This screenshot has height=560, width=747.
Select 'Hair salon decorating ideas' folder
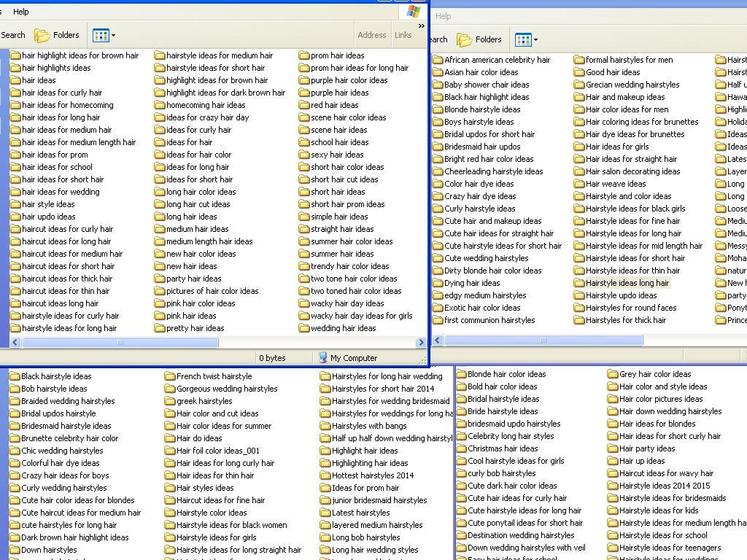pyautogui.click(x=627, y=171)
